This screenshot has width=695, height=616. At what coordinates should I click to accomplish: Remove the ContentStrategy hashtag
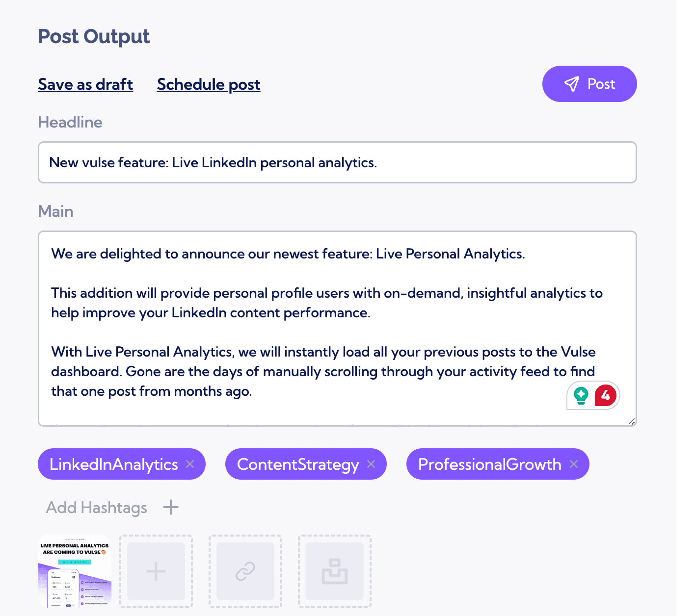pyautogui.click(x=371, y=464)
